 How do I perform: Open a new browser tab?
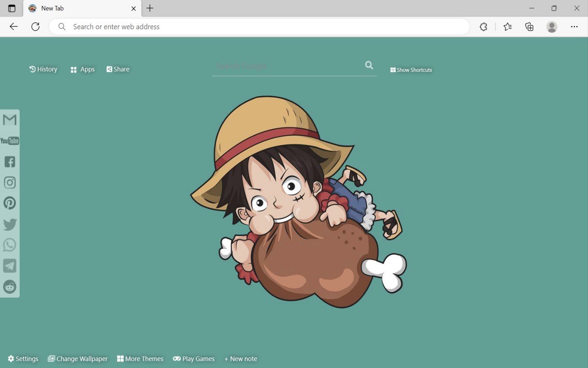150,8
